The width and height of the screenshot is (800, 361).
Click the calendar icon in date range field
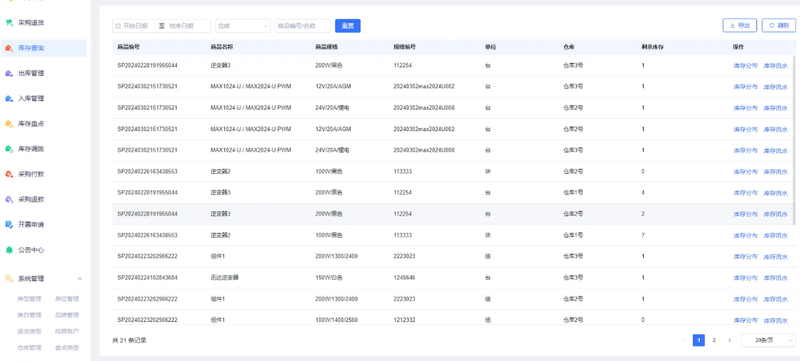[118, 25]
